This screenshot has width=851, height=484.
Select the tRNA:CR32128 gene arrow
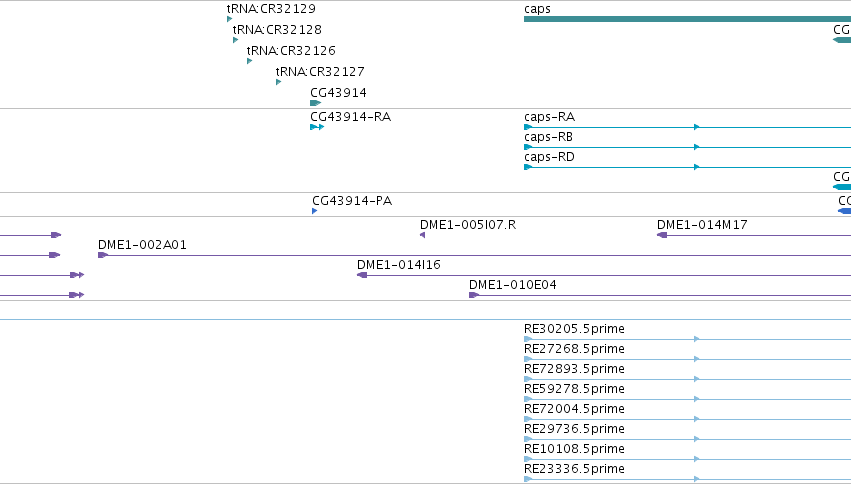tap(236, 40)
